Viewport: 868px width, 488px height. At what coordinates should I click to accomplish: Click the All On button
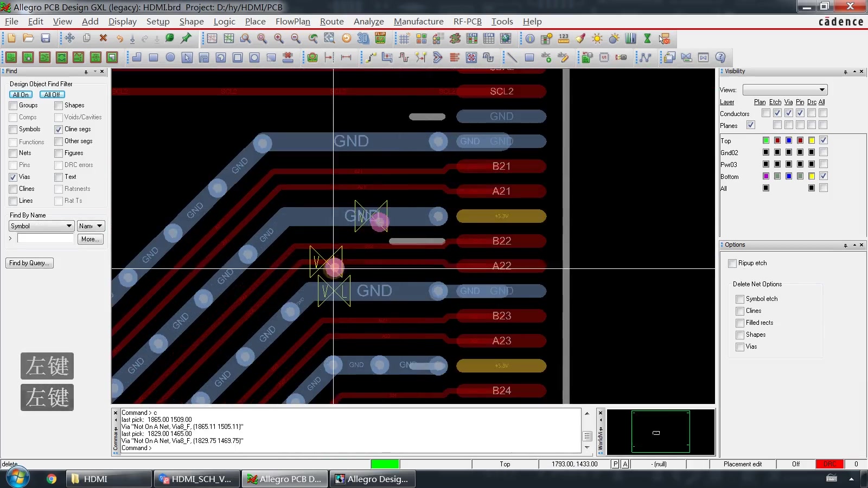click(21, 95)
